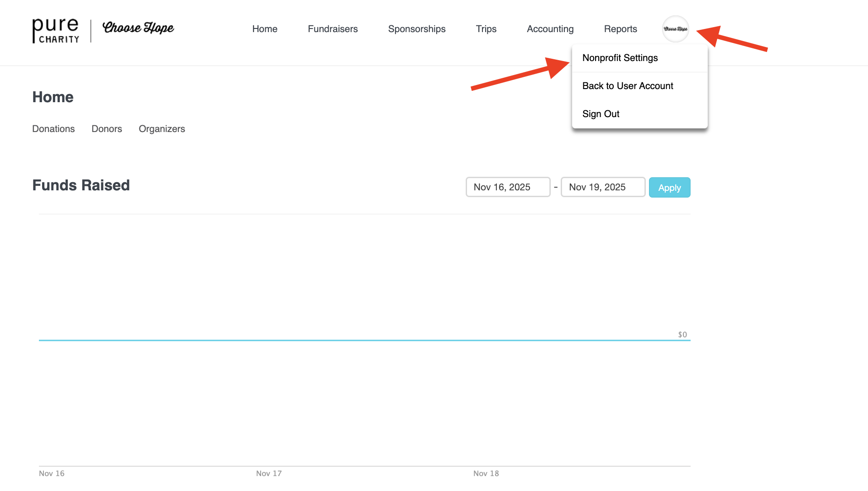This screenshot has width=868, height=491.
Task: Go to Home in top navigation
Action: [265, 29]
